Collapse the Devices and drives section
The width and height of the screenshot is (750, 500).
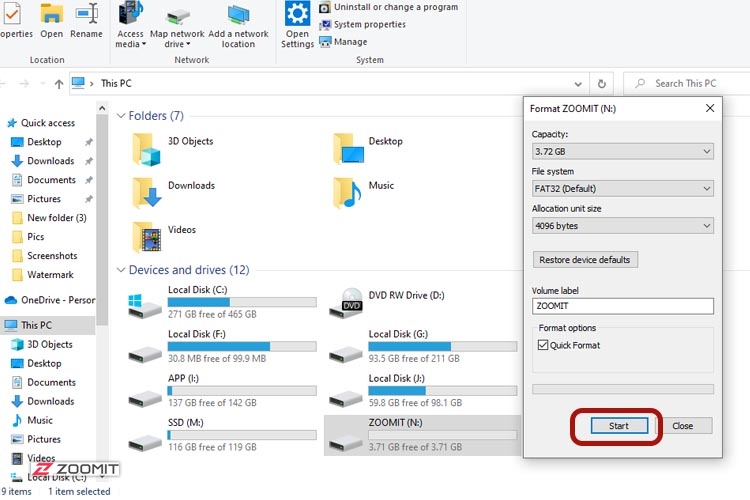[x=122, y=270]
